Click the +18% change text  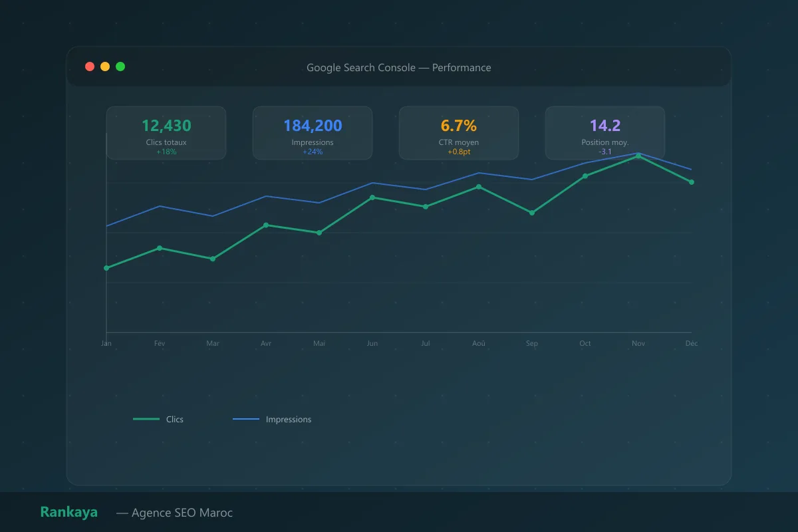(x=166, y=152)
